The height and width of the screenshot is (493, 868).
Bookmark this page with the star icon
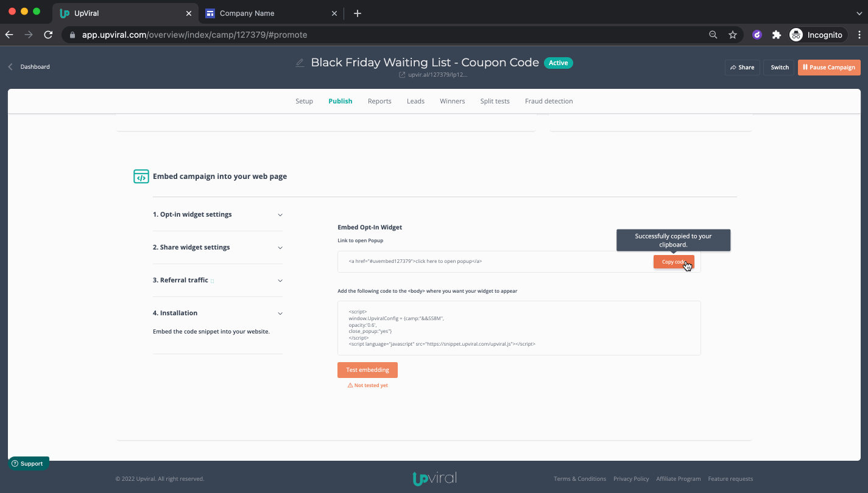(733, 35)
